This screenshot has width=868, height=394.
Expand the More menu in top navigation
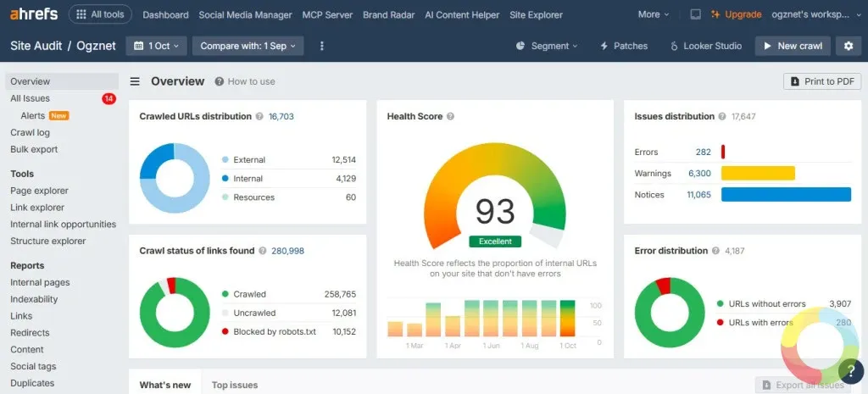654,14
